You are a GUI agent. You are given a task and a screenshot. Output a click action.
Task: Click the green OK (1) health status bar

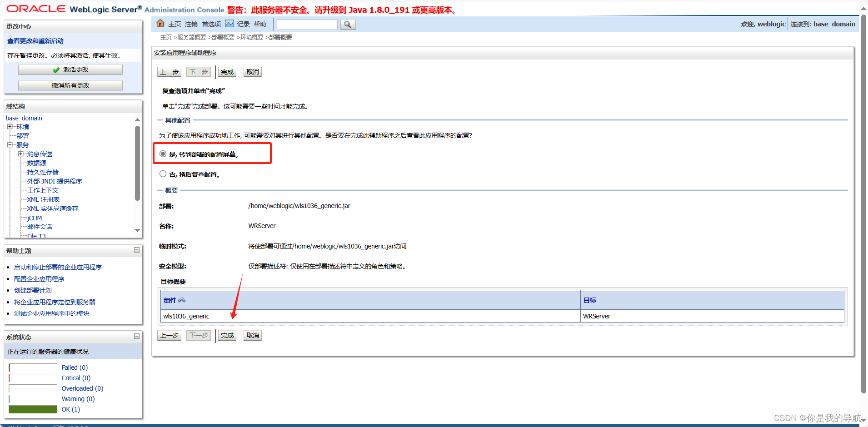32,409
